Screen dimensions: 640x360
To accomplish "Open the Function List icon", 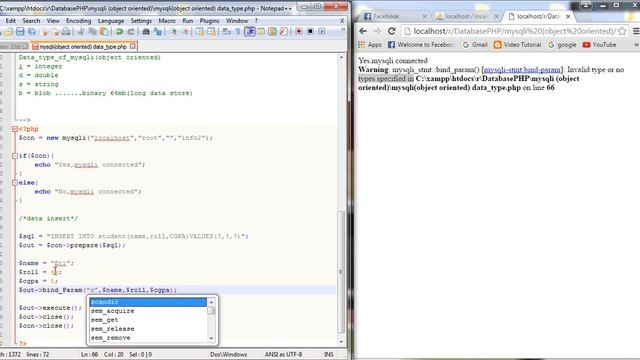I will 283,31.
